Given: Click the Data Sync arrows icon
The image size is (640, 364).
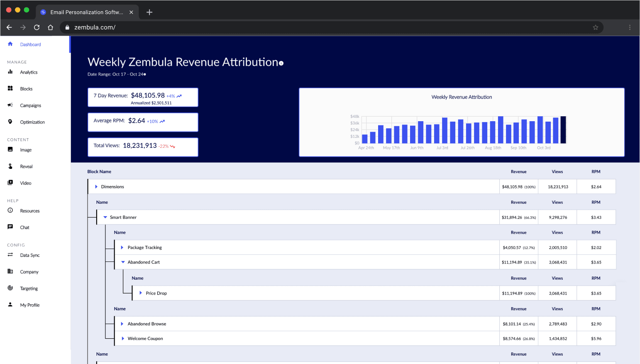Looking at the screenshot, I should pos(10,255).
